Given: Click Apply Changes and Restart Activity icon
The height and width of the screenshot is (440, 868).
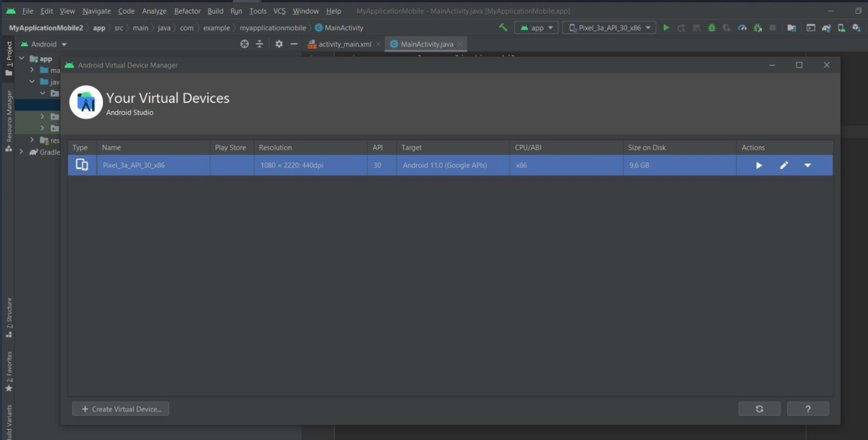Looking at the screenshot, I should point(681,28).
